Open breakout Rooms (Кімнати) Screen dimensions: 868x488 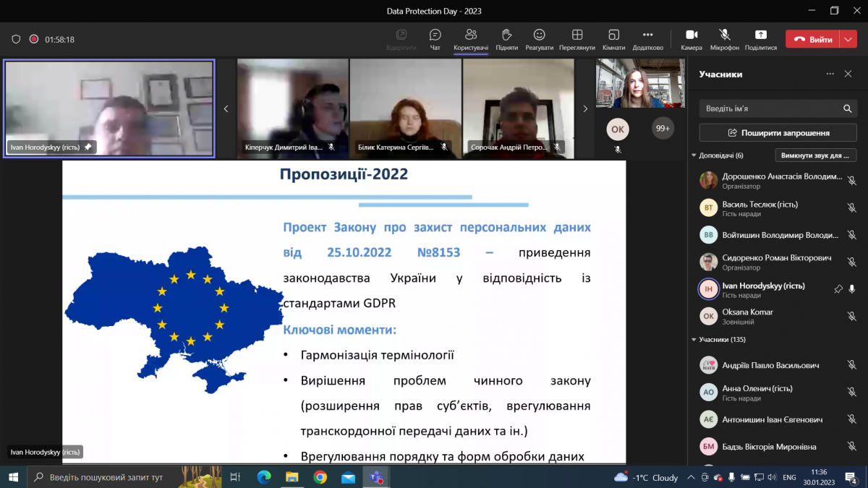point(613,39)
